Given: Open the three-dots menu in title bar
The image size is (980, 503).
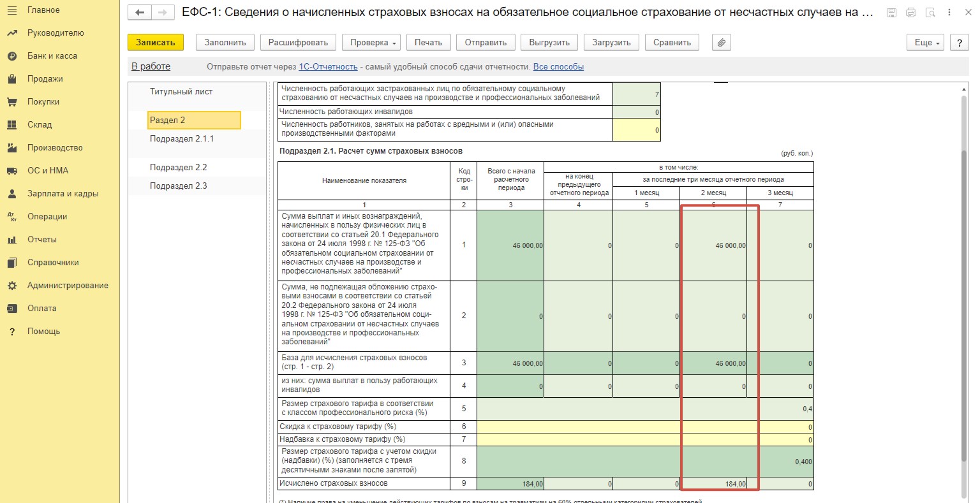Looking at the screenshot, I should pos(949,13).
